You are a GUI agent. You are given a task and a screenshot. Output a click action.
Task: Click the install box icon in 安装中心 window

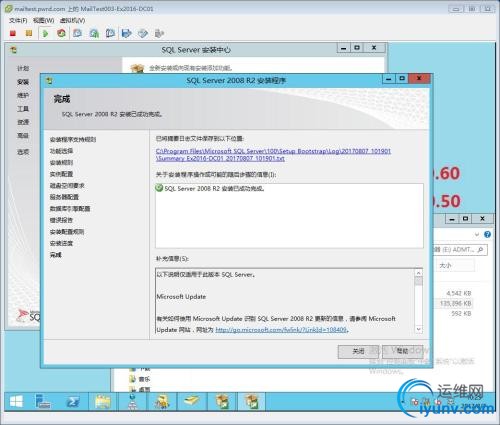tap(137, 68)
